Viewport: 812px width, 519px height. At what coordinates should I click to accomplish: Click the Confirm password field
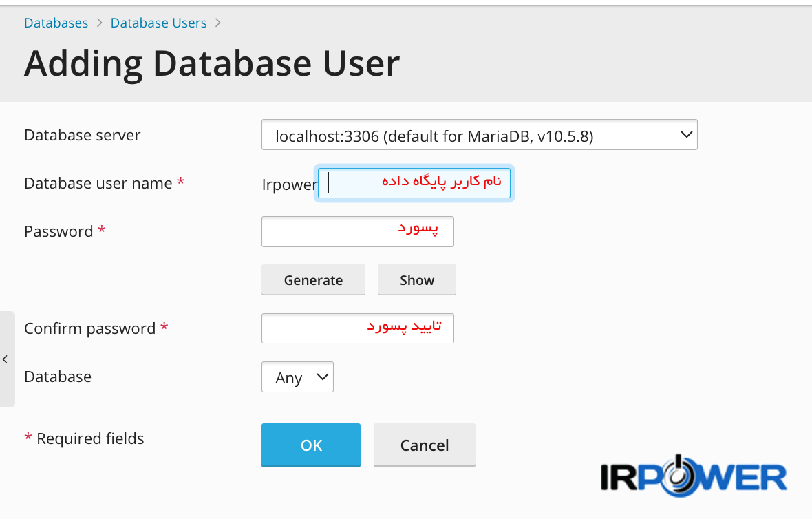point(357,328)
